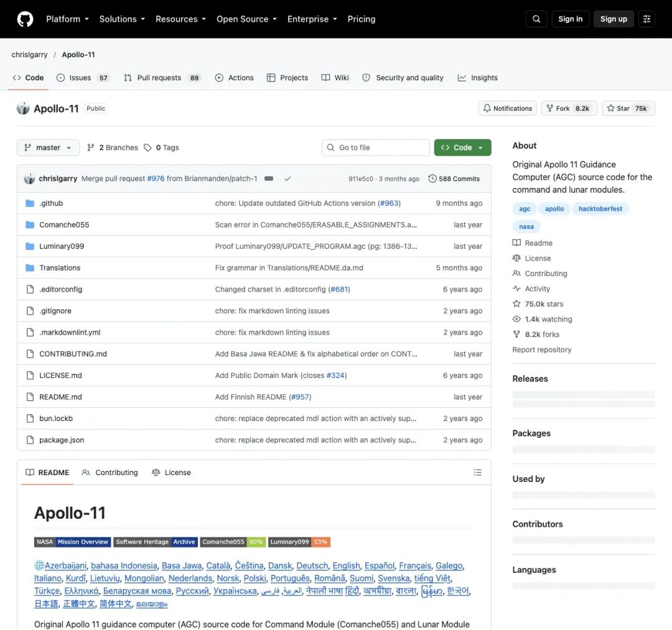Focus the Go to file search field
The image size is (672, 630).
(x=375, y=147)
